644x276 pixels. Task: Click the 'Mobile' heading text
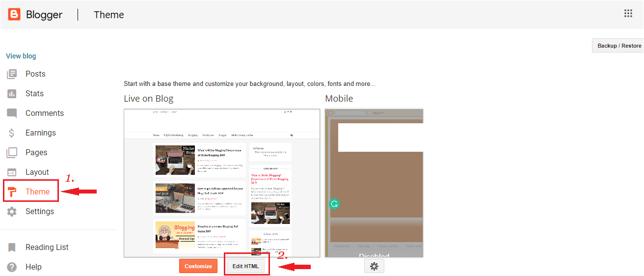pyautogui.click(x=339, y=99)
